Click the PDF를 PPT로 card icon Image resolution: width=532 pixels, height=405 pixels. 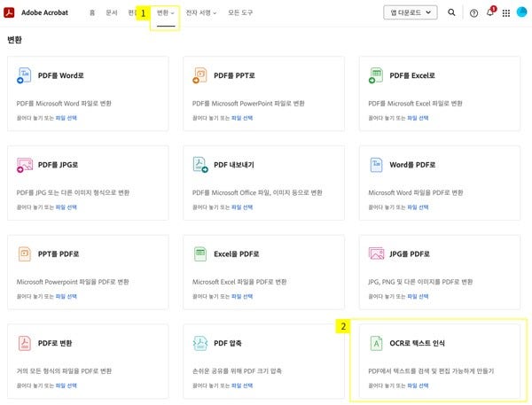coord(200,76)
